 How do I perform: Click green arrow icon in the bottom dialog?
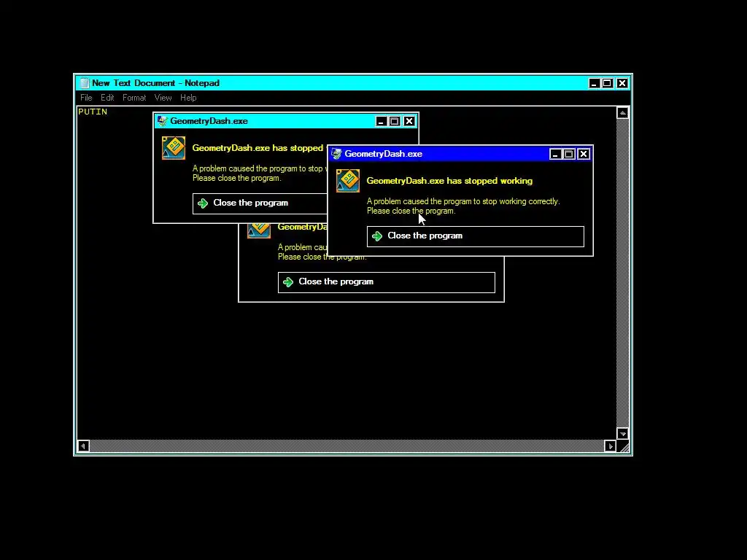(288, 282)
